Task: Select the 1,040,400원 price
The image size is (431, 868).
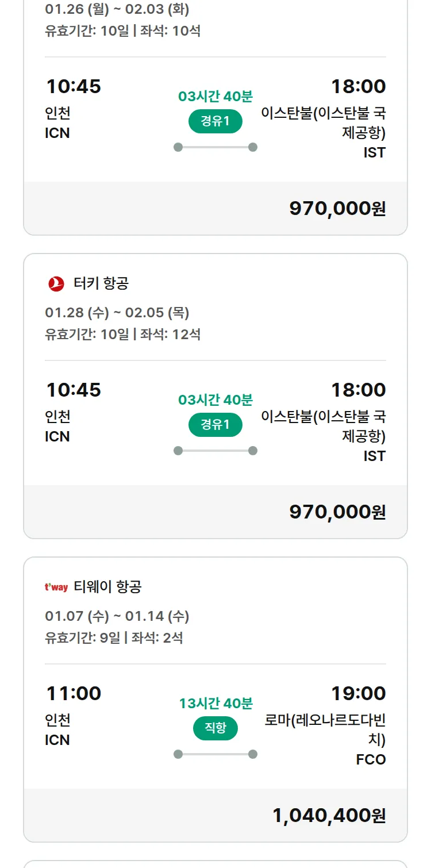Action: pyautogui.click(x=329, y=815)
